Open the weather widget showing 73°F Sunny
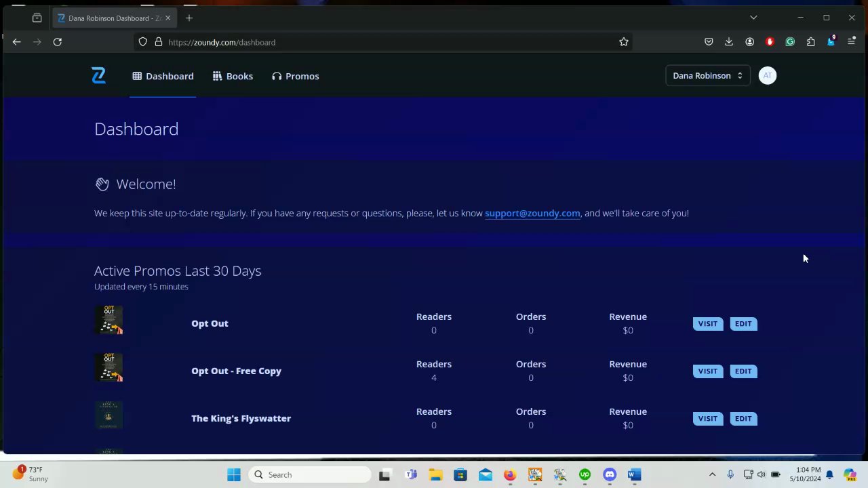 pos(31,474)
